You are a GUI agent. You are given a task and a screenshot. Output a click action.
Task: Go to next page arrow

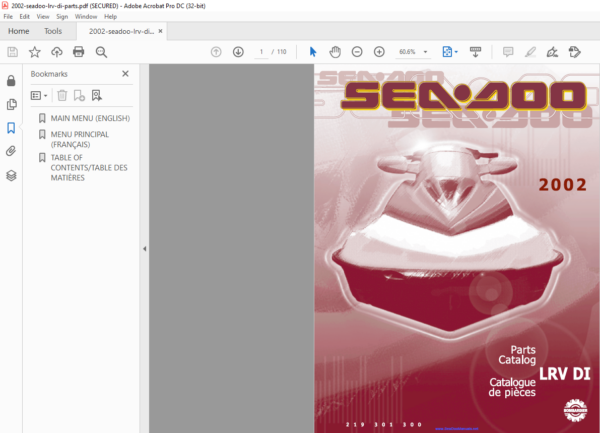238,52
